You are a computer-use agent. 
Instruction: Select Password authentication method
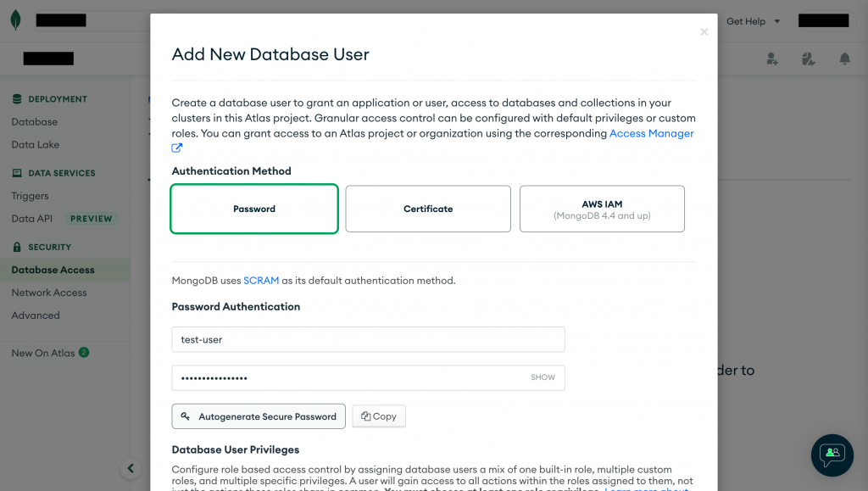254,209
